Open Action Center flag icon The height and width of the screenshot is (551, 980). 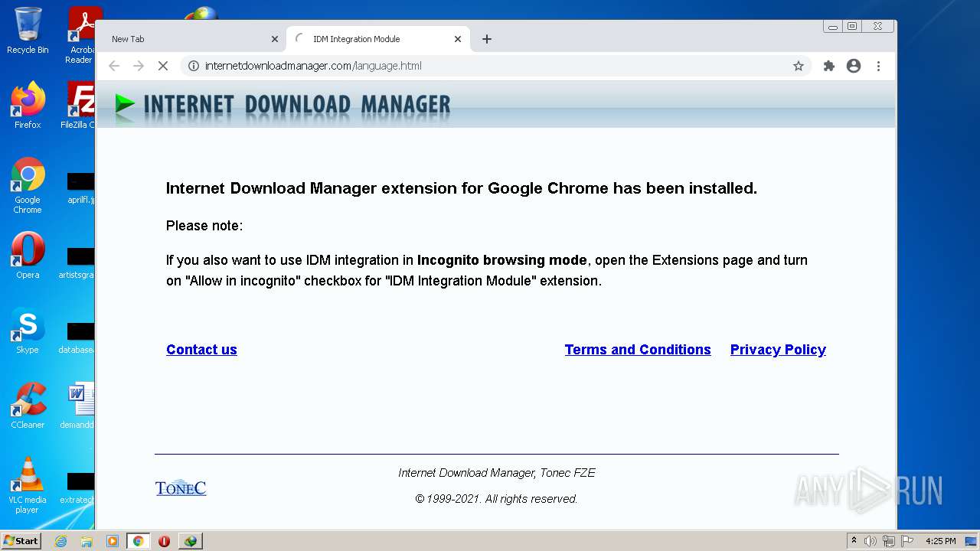pyautogui.click(x=907, y=541)
